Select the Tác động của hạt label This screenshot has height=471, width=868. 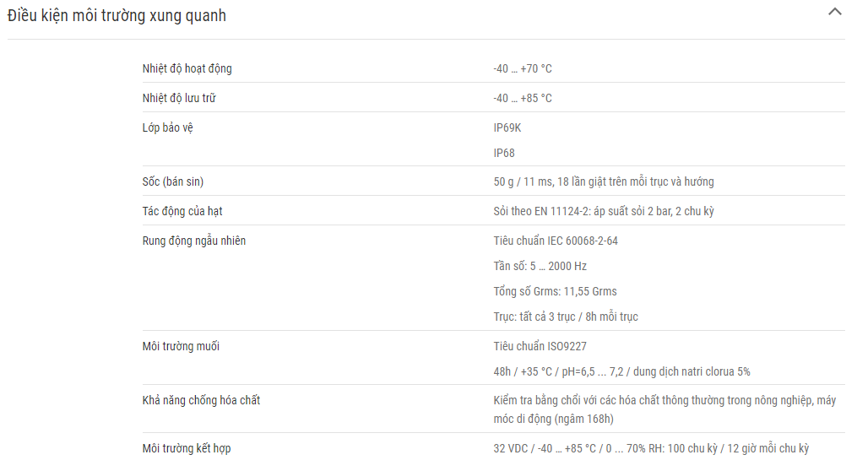click(182, 211)
